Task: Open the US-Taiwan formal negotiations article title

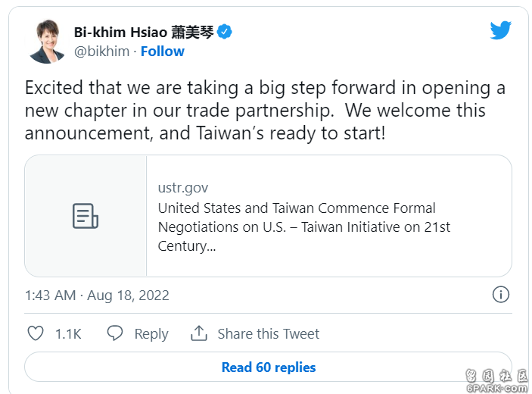Action: pos(304,227)
